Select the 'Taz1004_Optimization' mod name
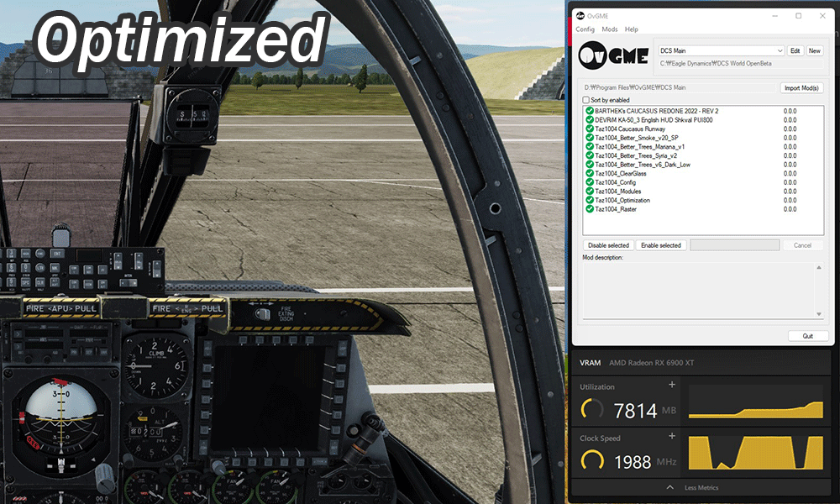Screen dimensions: 840x504 coord(622,200)
